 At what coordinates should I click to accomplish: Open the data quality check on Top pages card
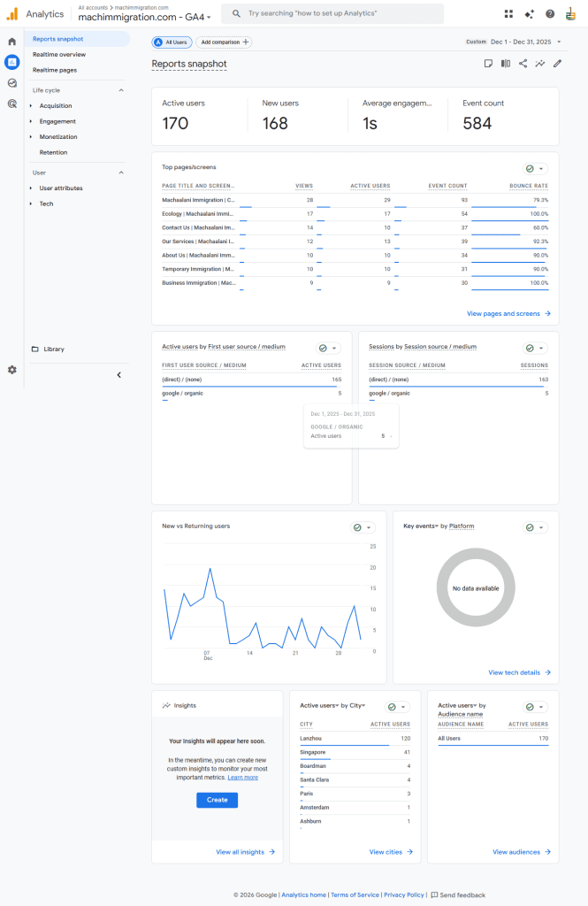pos(534,168)
